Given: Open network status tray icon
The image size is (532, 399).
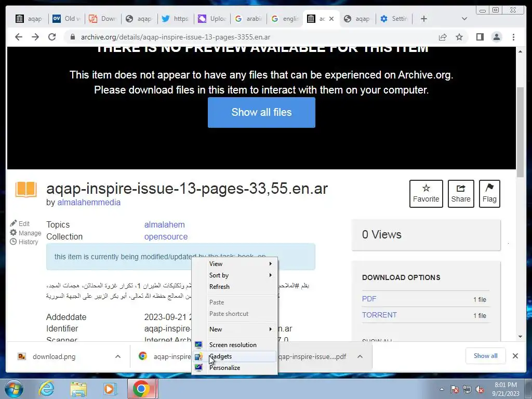Looking at the screenshot, I should pos(467,389).
